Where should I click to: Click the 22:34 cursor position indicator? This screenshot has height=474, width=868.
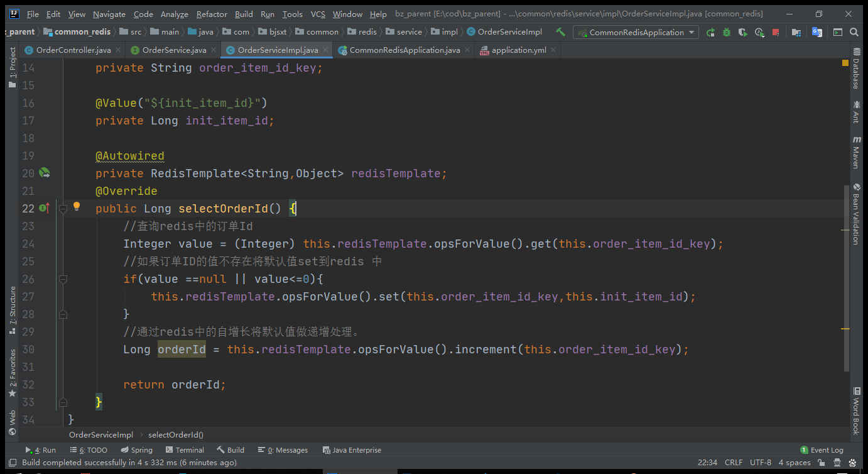tap(707, 463)
